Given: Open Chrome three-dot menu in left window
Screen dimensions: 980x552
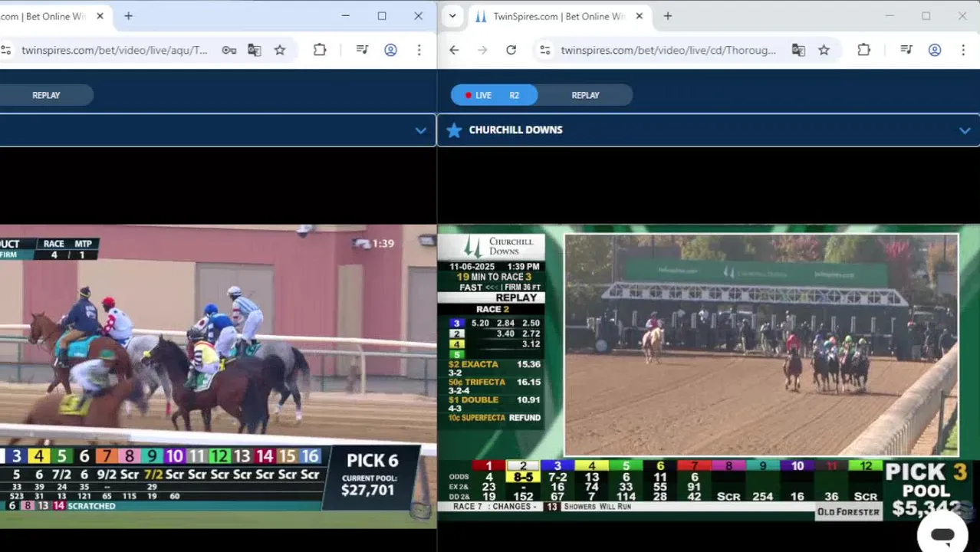Looking at the screenshot, I should [419, 50].
